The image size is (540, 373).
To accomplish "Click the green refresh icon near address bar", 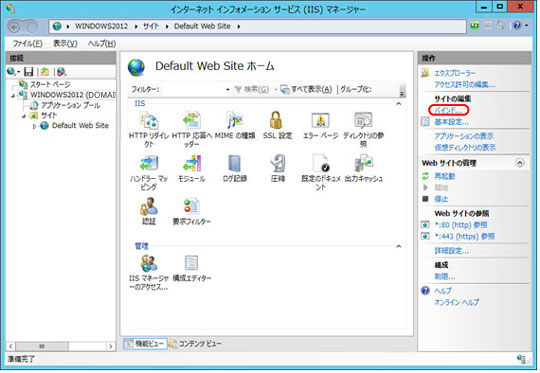I will (475, 26).
